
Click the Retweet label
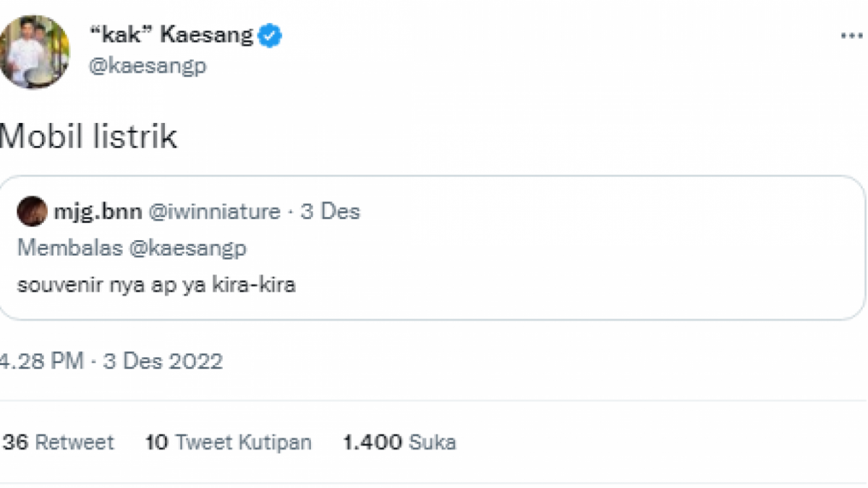(77, 442)
